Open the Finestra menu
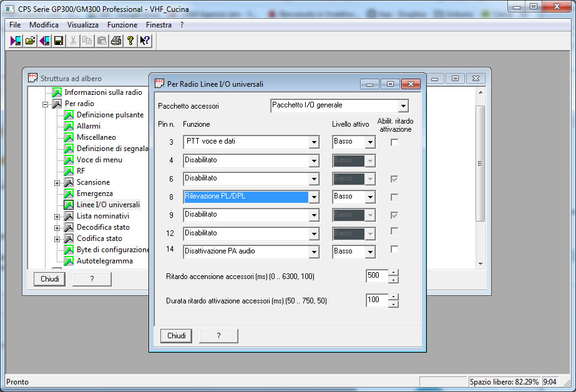576x392 pixels. click(159, 24)
